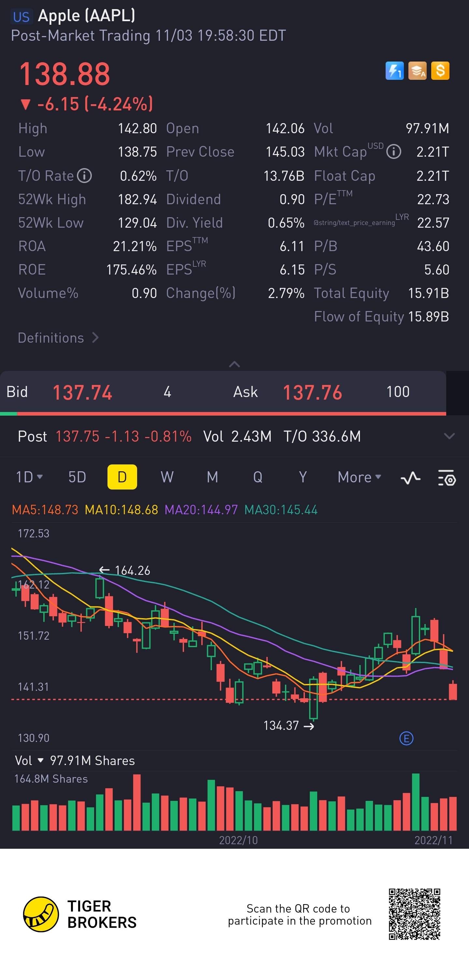Open chart display settings icon
Viewport: 469px width, 980px height.
[x=447, y=477]
